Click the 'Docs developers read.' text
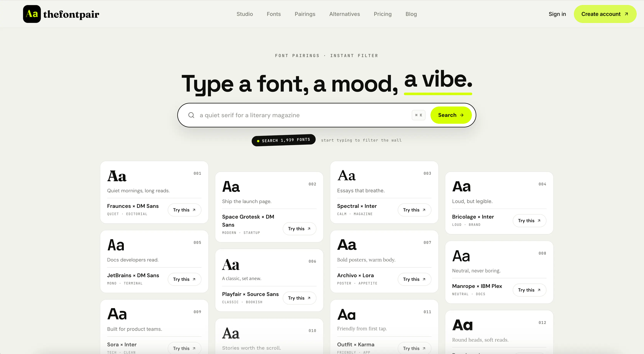This screenshot has width=644, height=354. 133,260
